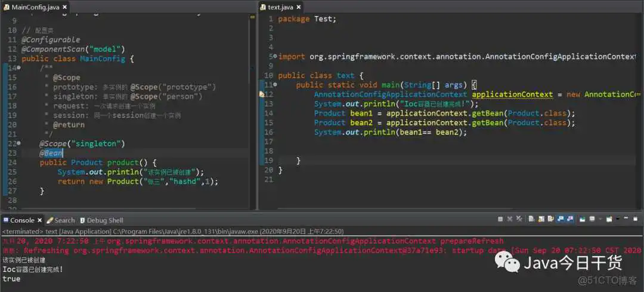The height and width of the screenshot is (292, 644).
Task: Click the @Scope("singleton") annotation
Action: coord(82,143)
